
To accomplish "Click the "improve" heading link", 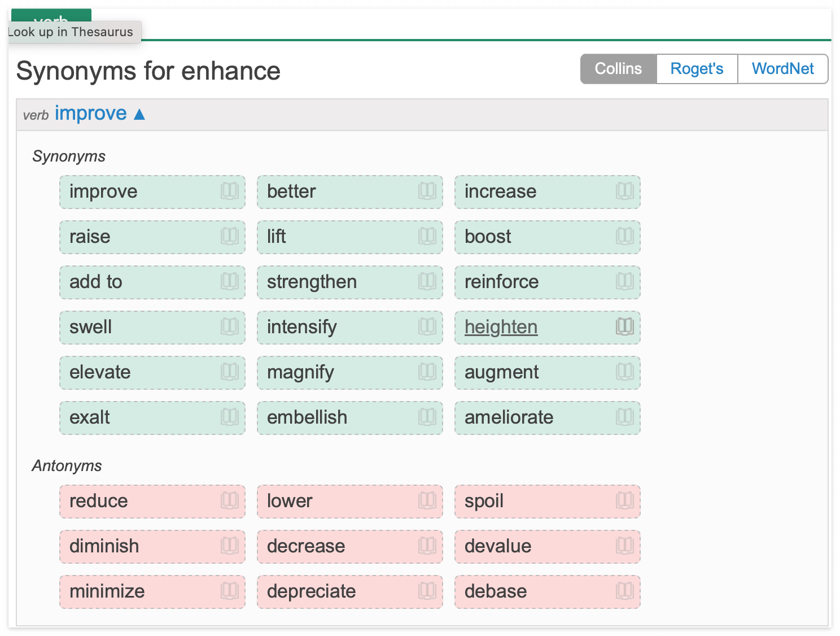I will [x=90, y=114].
